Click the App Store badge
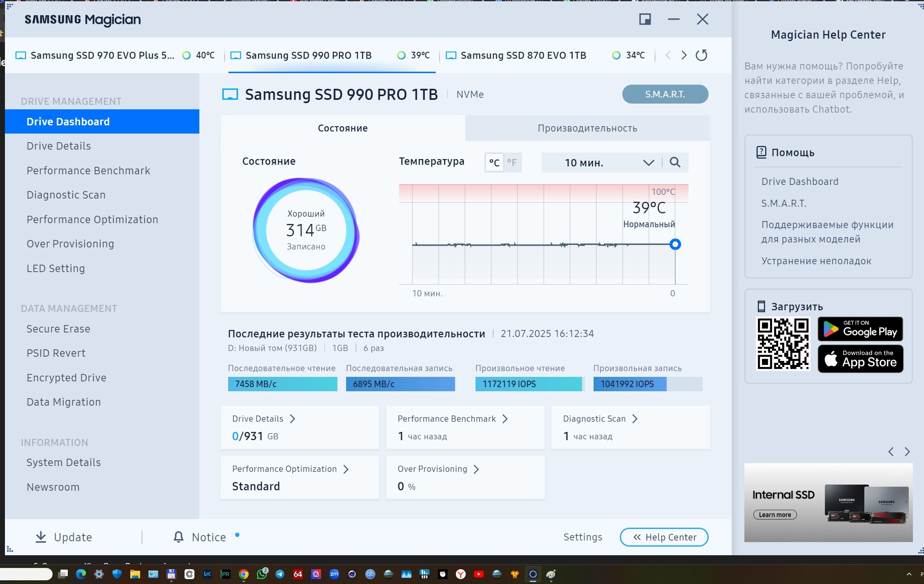924x584 pixels. (860, 359)
